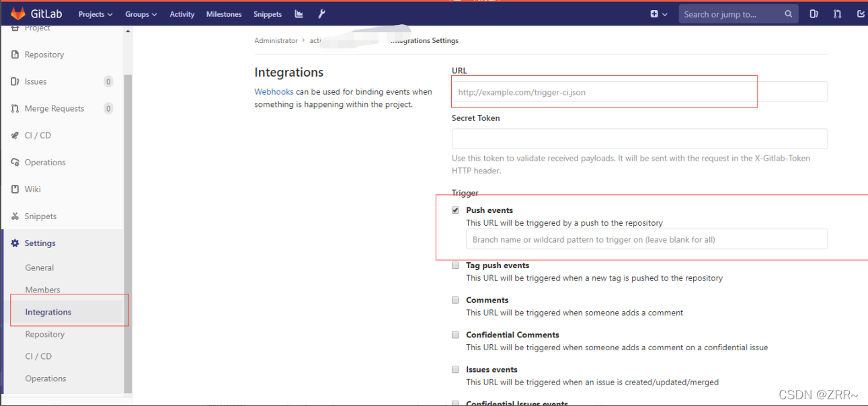868x406 pixels.
Task: Click the Merge Requests sidebar icon
Action: coord(15,108)
